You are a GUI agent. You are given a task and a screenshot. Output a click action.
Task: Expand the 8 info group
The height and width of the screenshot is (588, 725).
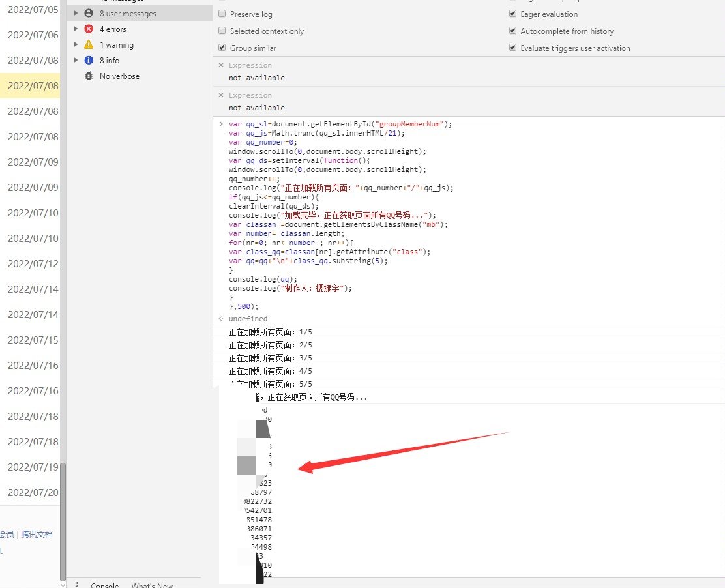click(76, 61)
